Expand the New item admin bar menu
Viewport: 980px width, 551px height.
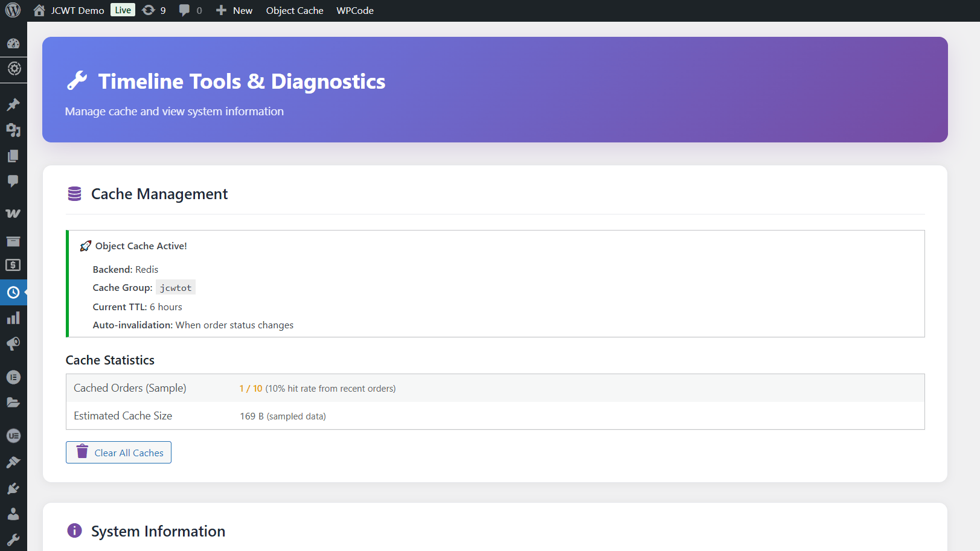234,10
